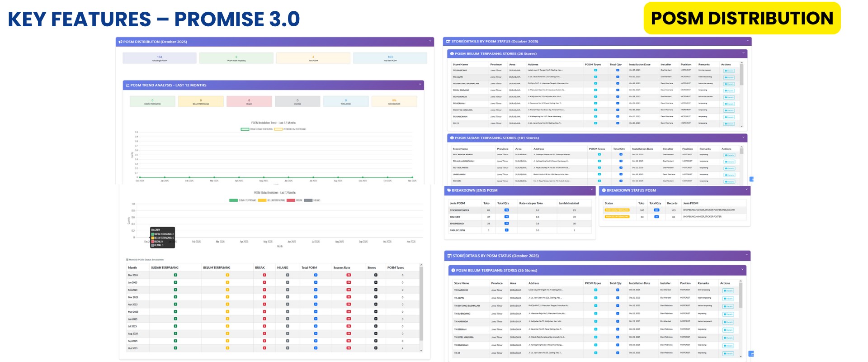Collapse the POSM Distribution panel with its chevron
The height and width of the screenshot is (362, 868).
(430, 41)
